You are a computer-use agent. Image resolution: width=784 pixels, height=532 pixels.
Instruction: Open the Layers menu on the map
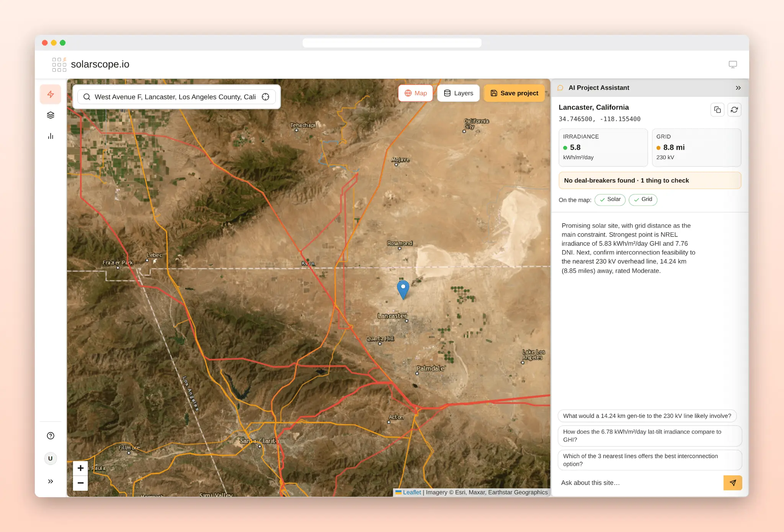click(459, 93)
